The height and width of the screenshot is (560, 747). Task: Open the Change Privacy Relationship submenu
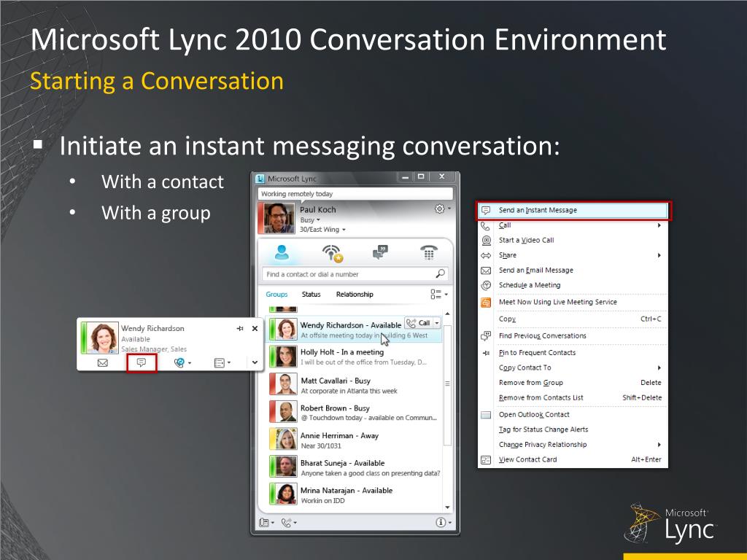[x=573, y=445]
